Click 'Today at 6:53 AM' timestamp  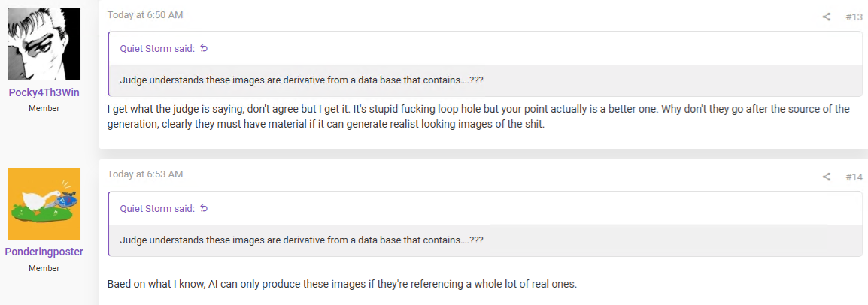tap(145, 174)
